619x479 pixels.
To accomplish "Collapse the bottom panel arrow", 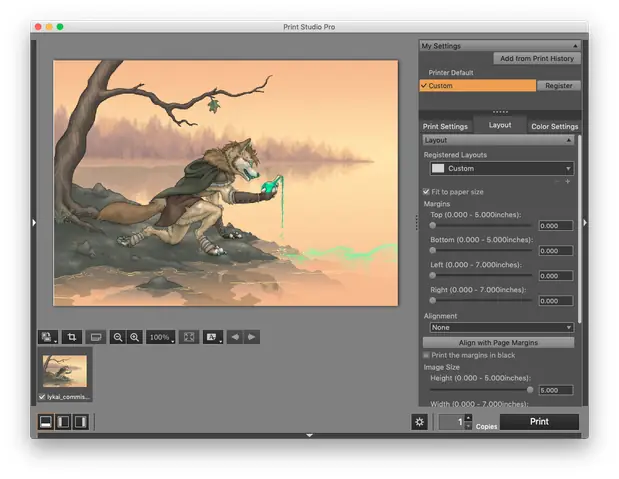I will [x=310, y=435].
